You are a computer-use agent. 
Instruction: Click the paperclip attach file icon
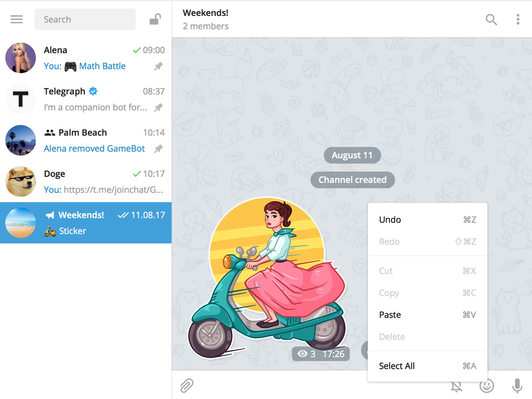pyautogui.click(x=187, y=386)
